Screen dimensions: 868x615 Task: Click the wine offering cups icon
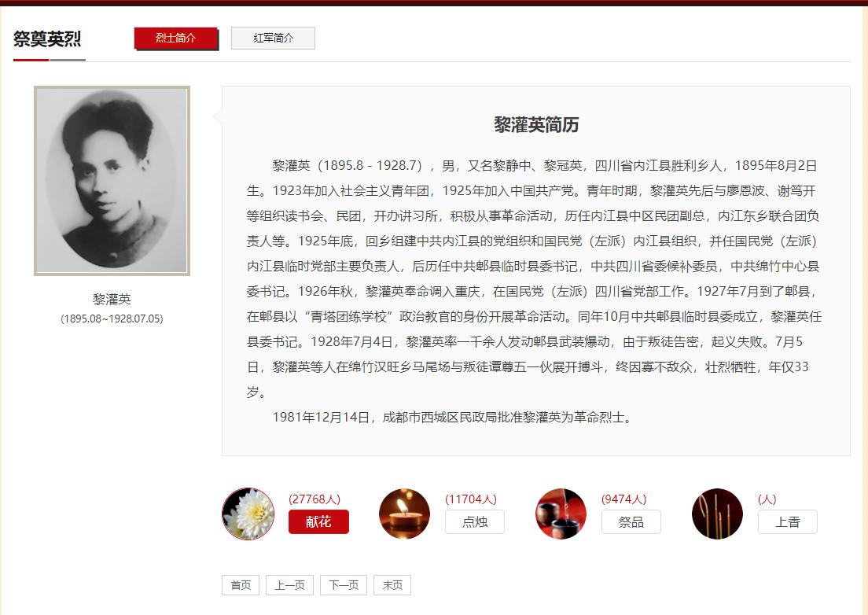561,514
